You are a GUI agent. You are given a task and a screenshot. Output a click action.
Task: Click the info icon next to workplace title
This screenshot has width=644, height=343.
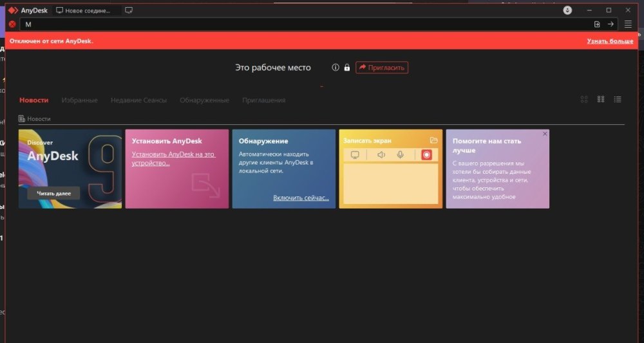(x=336, y=68)
